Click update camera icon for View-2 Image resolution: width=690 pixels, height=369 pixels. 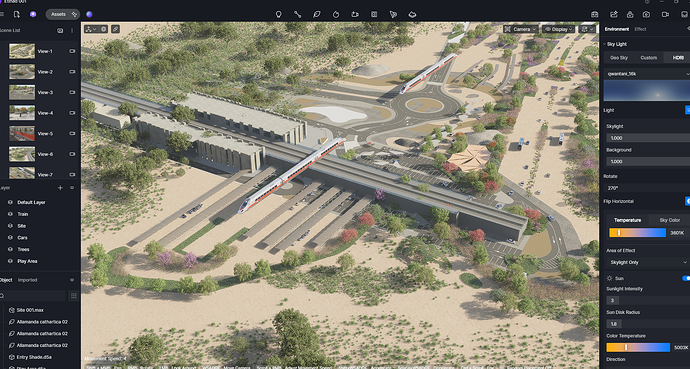click(72, 72)
